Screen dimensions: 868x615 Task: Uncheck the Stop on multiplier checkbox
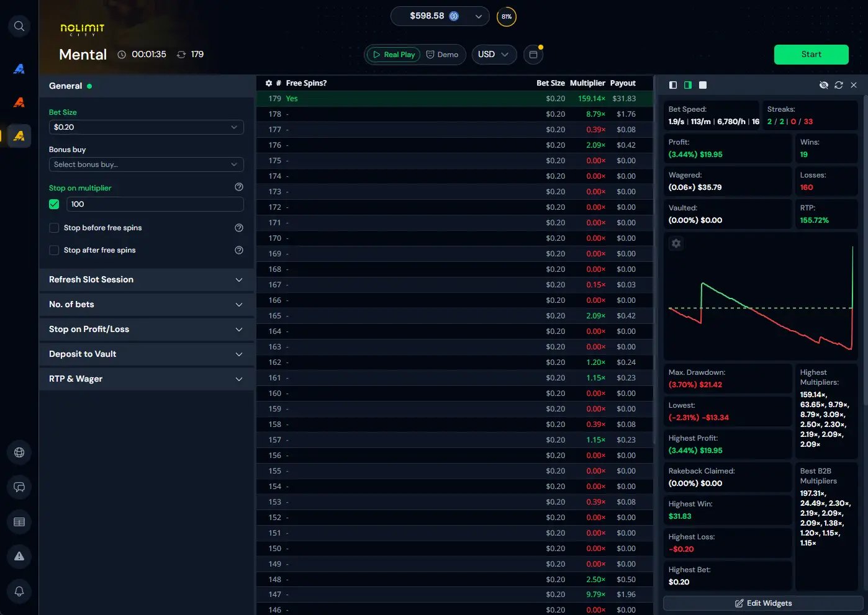(54, 204)
